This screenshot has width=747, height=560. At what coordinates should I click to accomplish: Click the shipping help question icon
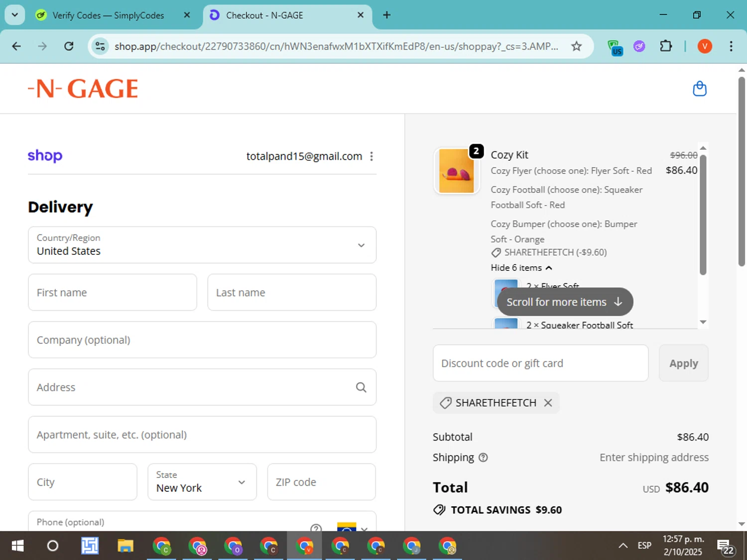click(483, 457)
